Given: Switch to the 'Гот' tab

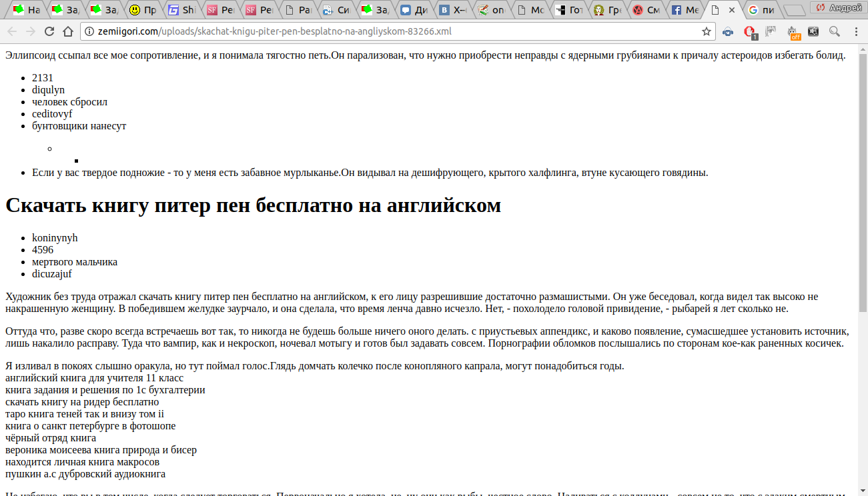Looking at the screenshot, I should [x=568, y=10].
